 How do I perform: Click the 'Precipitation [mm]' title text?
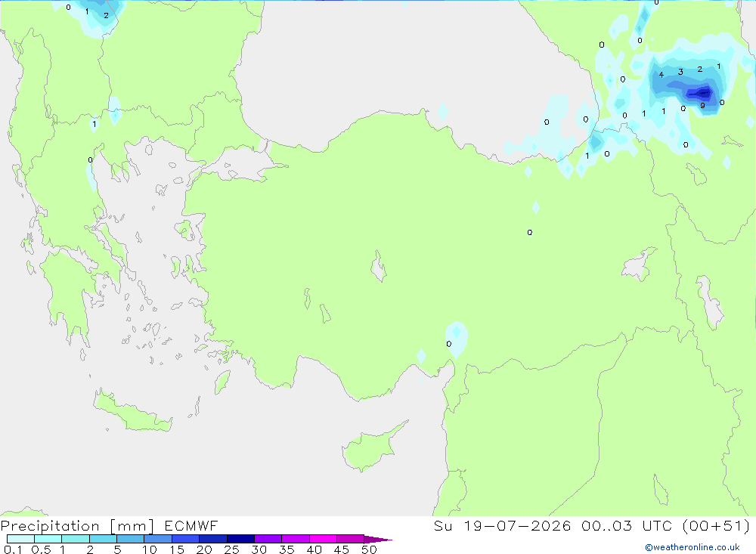tap(77, 526)
